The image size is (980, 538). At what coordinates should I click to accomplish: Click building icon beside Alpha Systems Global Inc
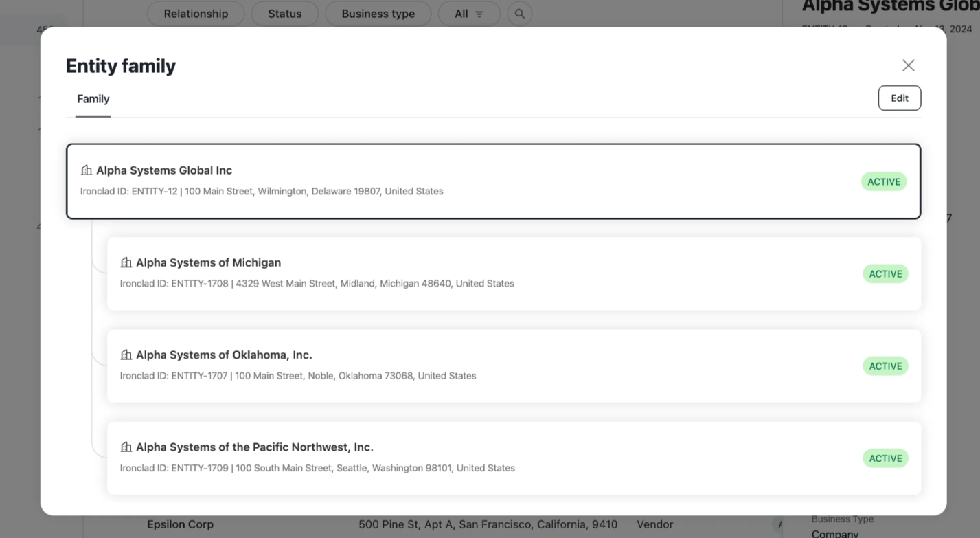87,170
